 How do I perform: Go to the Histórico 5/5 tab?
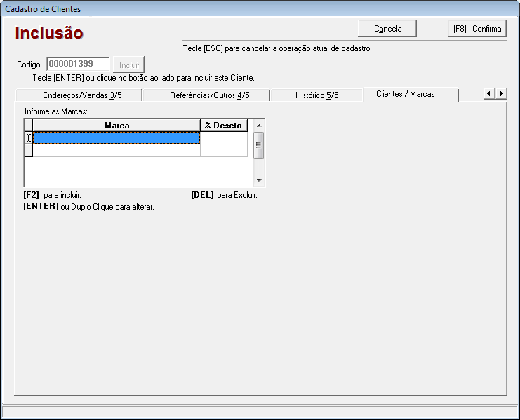click(x=316, y=95)
